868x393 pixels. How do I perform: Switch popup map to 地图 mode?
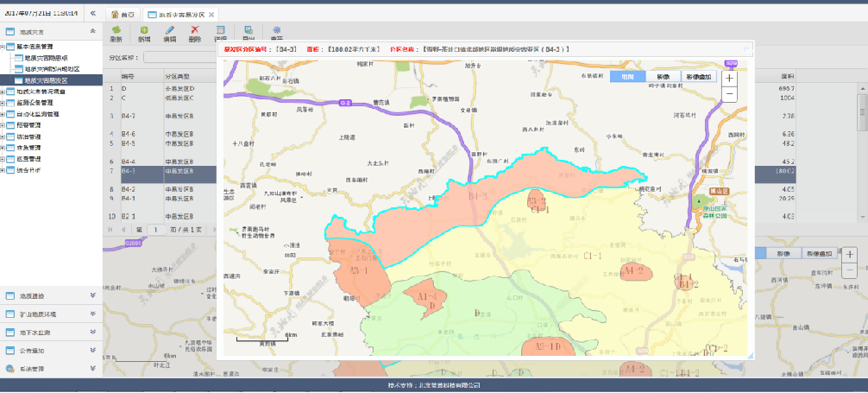(x=628, y=77)
